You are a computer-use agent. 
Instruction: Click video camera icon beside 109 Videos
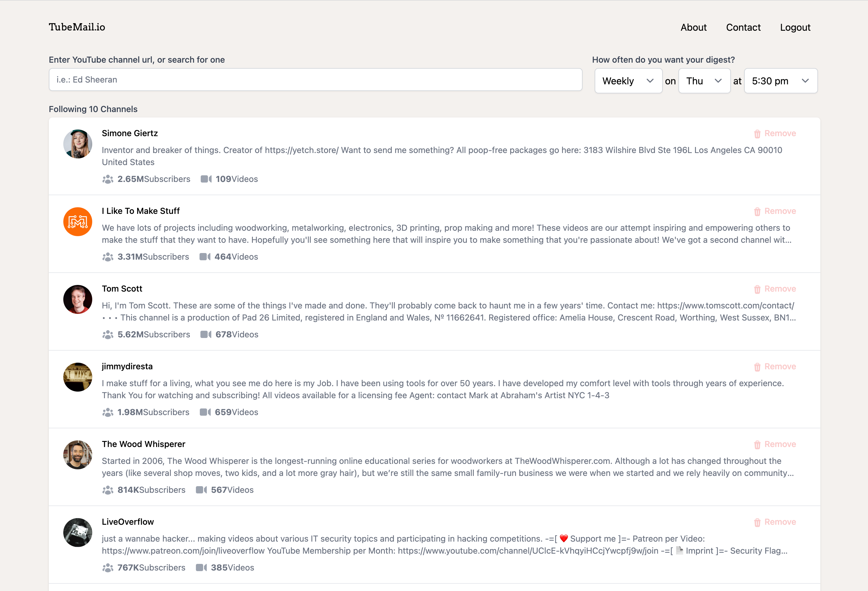point(206,179)
